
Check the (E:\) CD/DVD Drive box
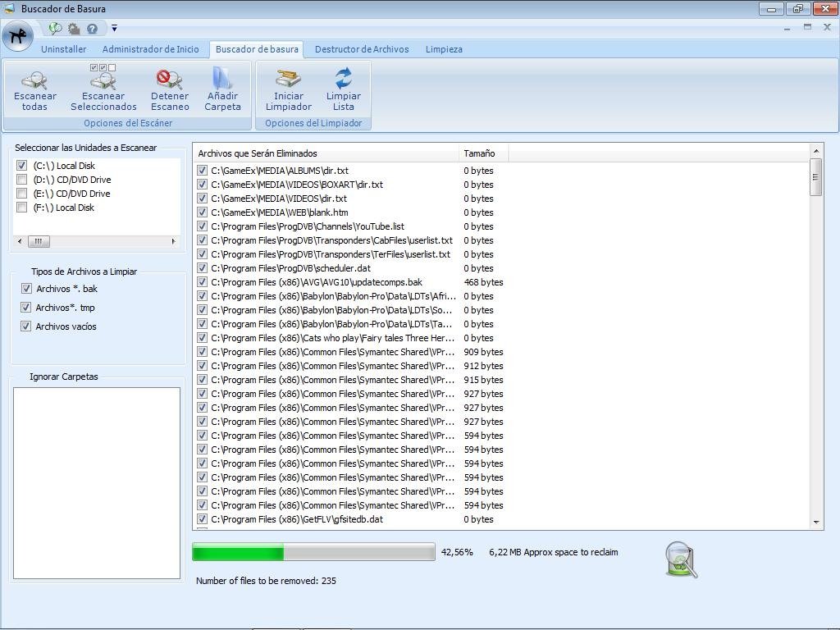(x=22, y=194)
